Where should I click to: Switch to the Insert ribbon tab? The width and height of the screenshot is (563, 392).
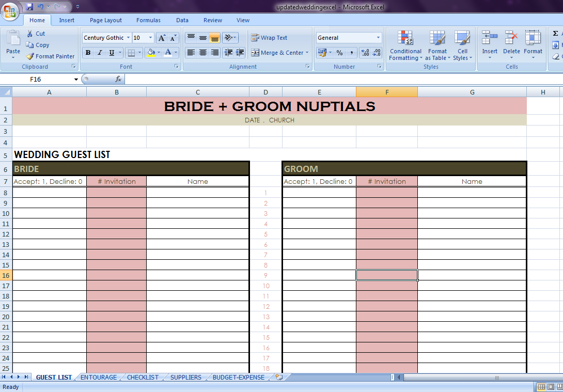click(x=67, y=20)
